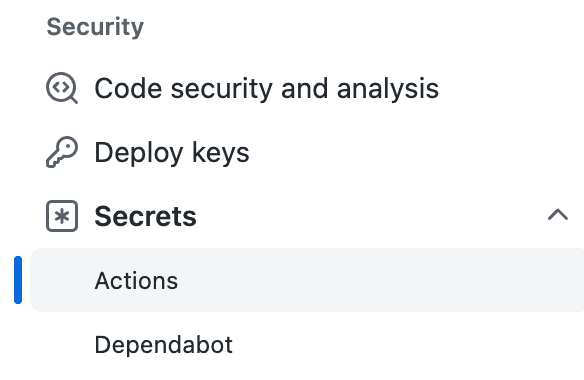Toggle the Secrets menu group
584x380 pixels.
tap(307, 216)
